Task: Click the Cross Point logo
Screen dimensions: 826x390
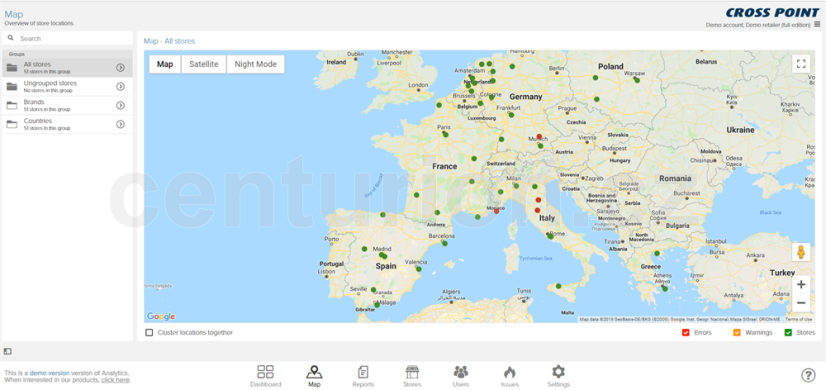Action: (773, 13)
